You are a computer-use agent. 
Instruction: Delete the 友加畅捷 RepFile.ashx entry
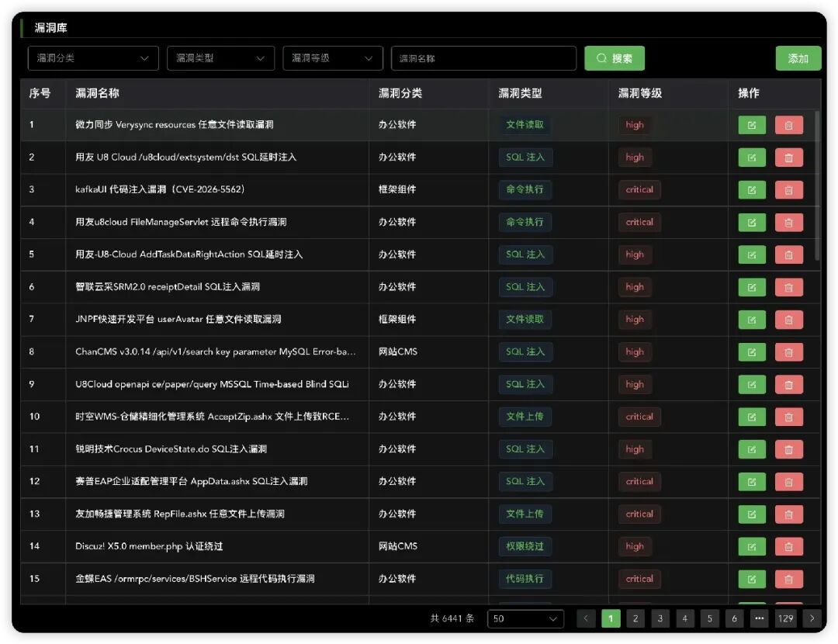pyautogui.click(x=788, y=514)
